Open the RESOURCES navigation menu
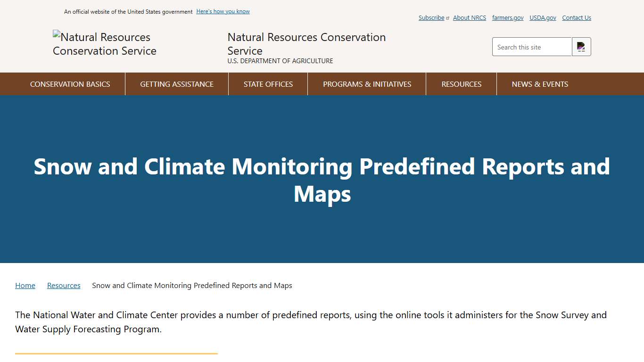 [x=461, y=84]
